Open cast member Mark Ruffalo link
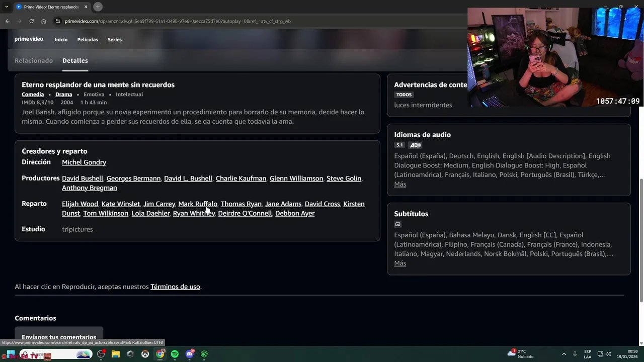The image size is (644, 362). 198,204
